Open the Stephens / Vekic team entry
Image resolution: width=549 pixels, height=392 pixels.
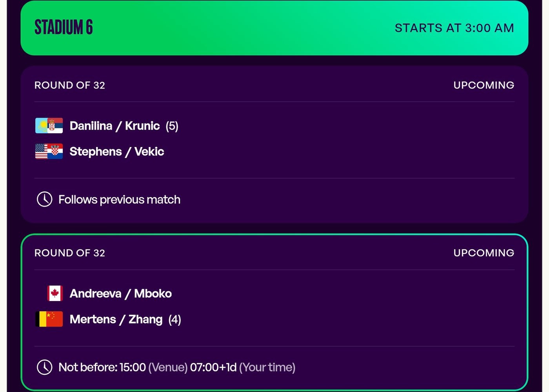[116, 152]
